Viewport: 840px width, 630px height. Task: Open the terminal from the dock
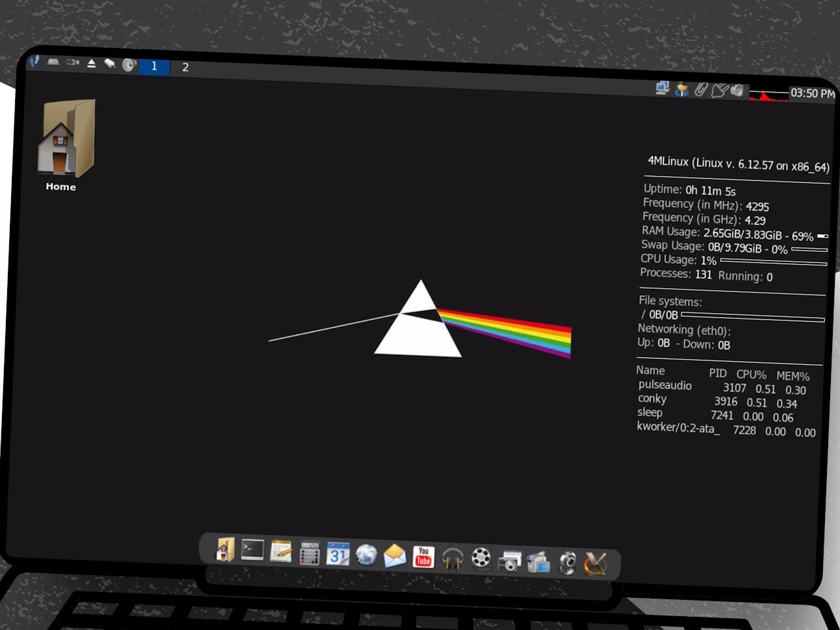coord(253,550)
